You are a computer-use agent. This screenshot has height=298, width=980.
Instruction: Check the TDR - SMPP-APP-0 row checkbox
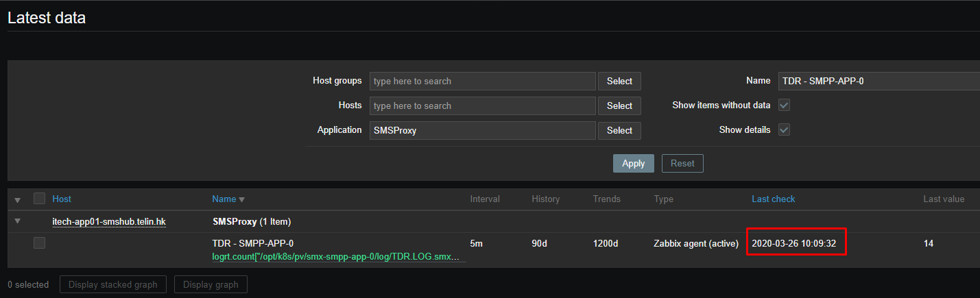coord(39,243)
